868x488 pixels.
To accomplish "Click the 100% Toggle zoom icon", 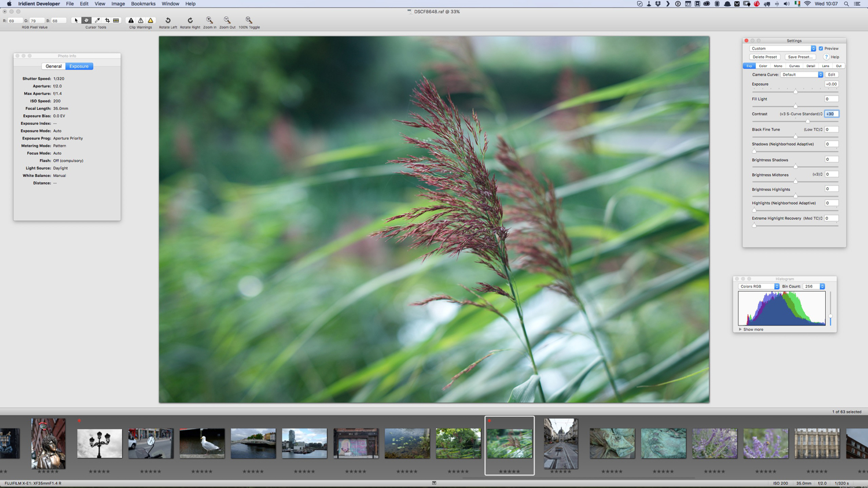I will 249,20.
